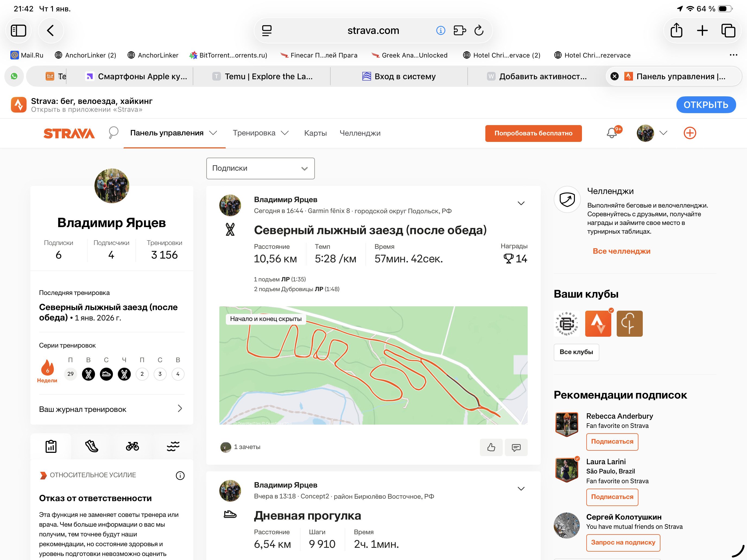Click the ОТКРЫТЬ app banner button
747x560 pixels.
706,105
